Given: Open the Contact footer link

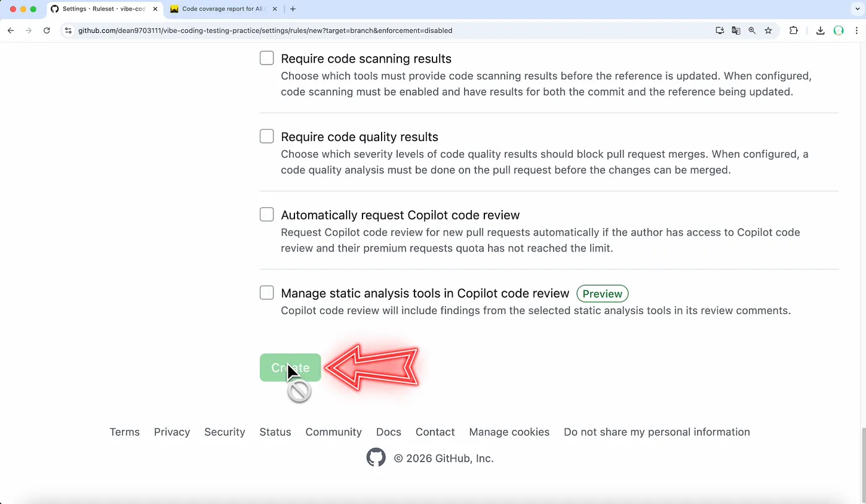Looking at the screenshot, I should (x=435, y=432).
